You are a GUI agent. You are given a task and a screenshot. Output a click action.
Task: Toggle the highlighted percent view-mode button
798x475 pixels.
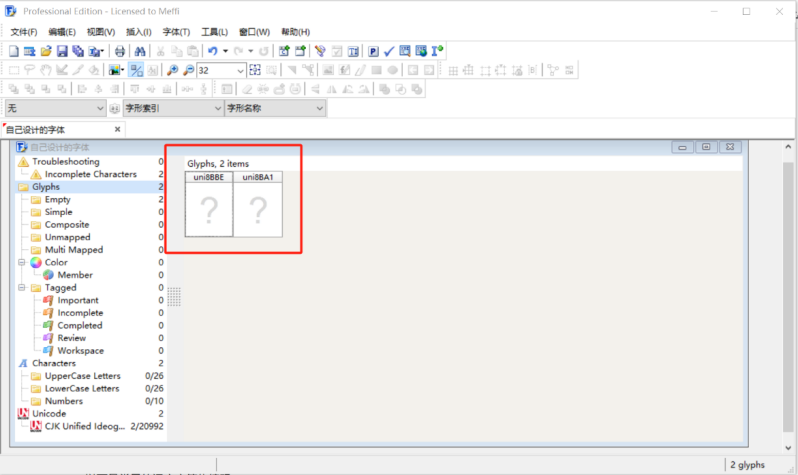pyautogui.click(x=136, y=70)
